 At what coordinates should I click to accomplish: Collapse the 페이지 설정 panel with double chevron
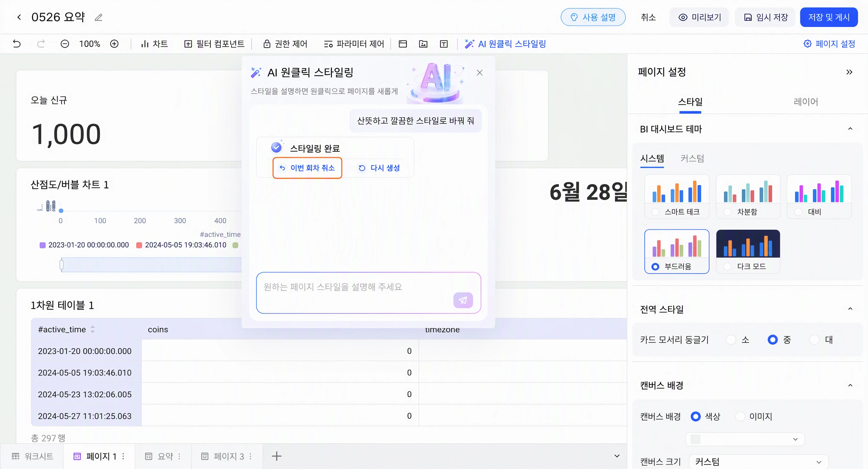click(849, 72)
